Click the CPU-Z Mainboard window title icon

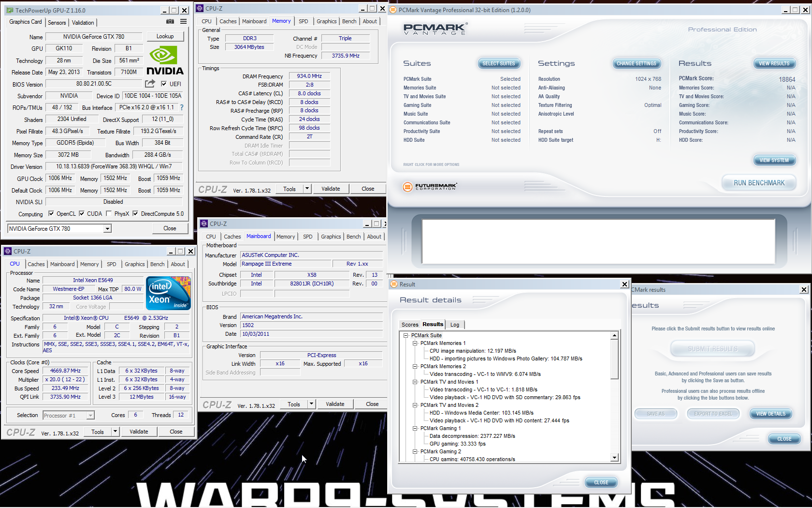click(x=204, y=224)
